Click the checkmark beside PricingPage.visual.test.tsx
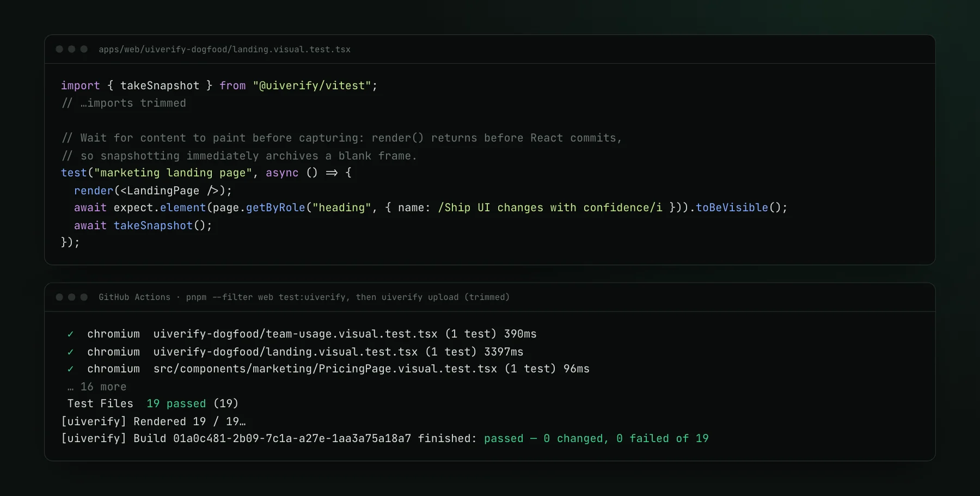This screenshot has width=980, height=496. [70, 369]
